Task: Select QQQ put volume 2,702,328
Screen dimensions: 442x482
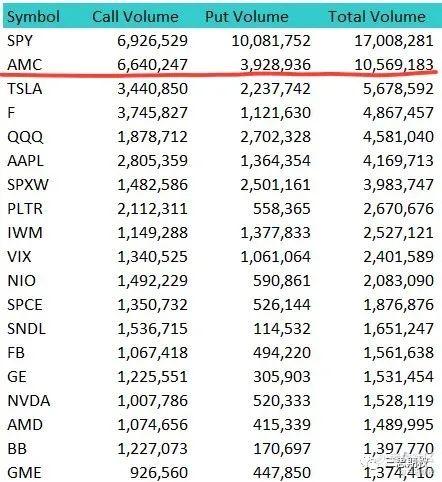Action: point(275,137)
